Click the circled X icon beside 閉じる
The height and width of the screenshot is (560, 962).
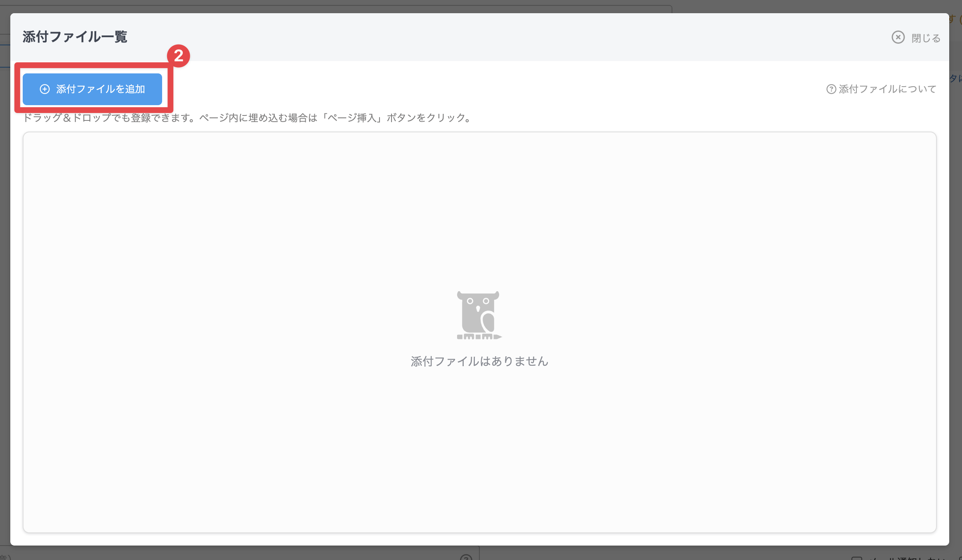(x=898, y=38)
